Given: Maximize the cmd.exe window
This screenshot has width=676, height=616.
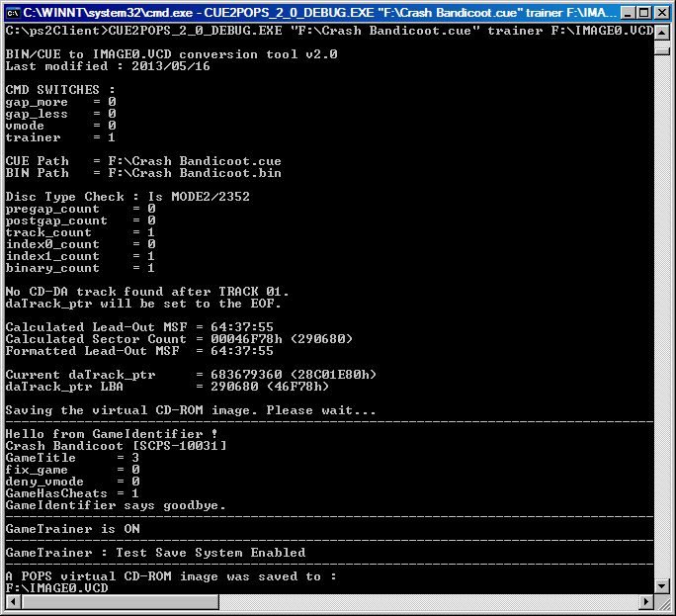Looking at the screenshot, I should coord(644,13).
